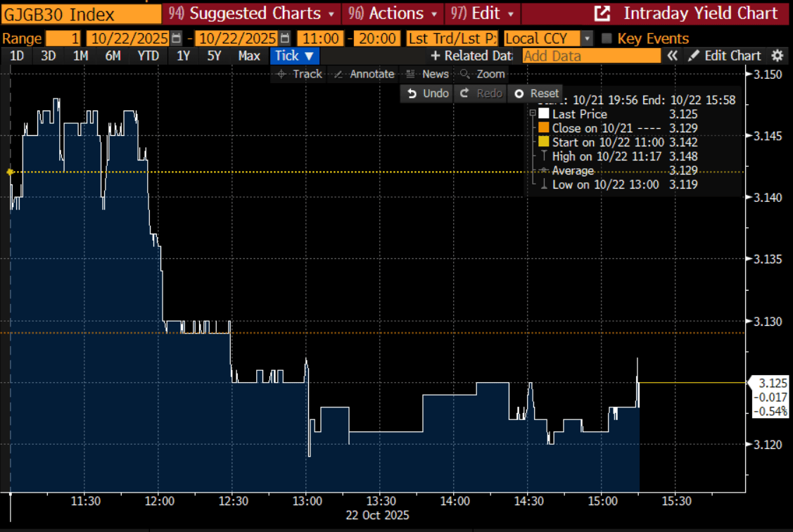
Task: Open the chart settings gear icon
Action: click(x=777, y=56)
